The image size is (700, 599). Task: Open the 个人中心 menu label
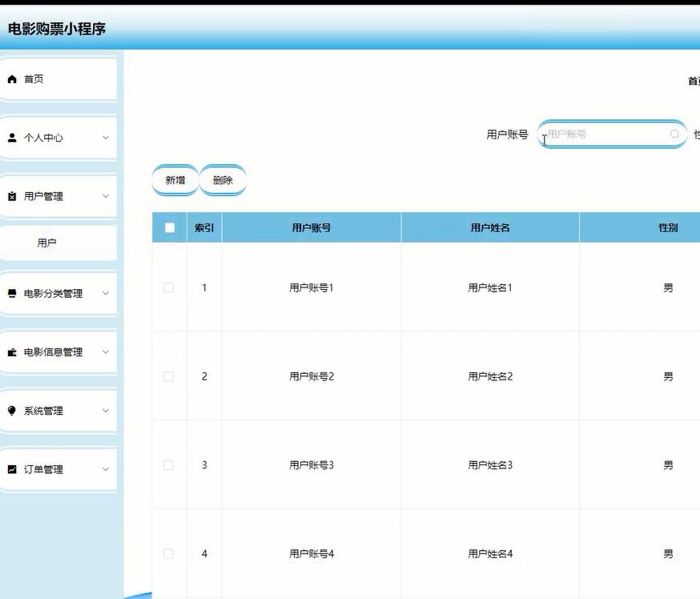[x=43, y=138]
